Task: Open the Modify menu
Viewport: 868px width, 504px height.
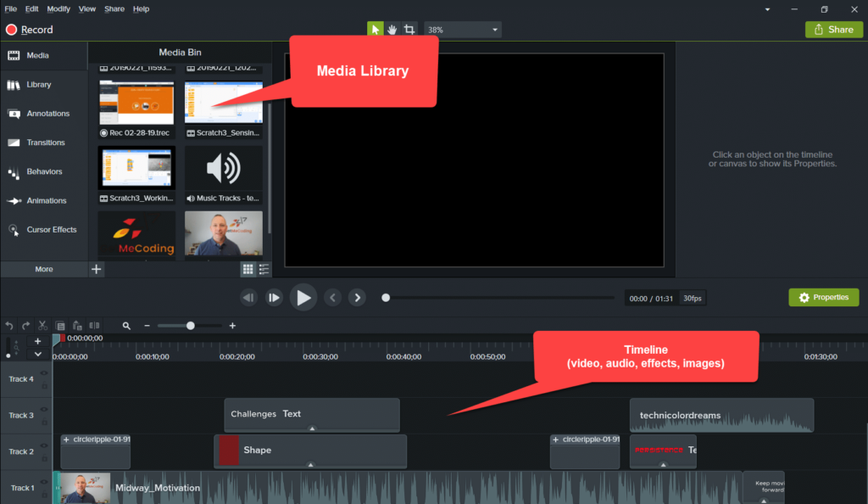Action: [58, 8]
